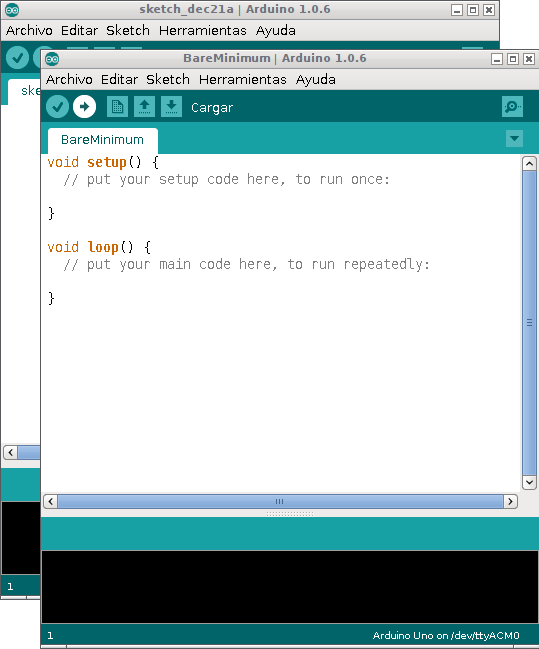The width and height of the screenshot is (539, 649).
Task: Open tab options dropdown arrow in BareMinimum
Action: (514, 139)
